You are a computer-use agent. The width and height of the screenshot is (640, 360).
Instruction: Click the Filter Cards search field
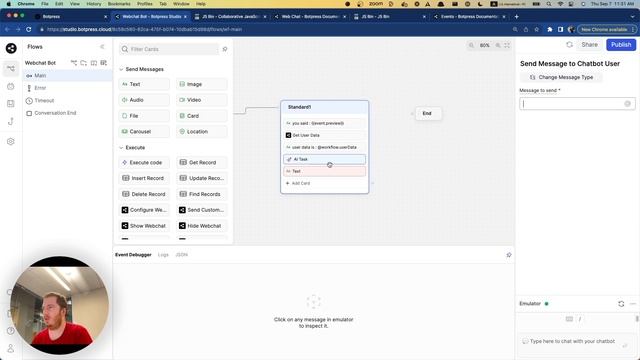coord(169,49)
